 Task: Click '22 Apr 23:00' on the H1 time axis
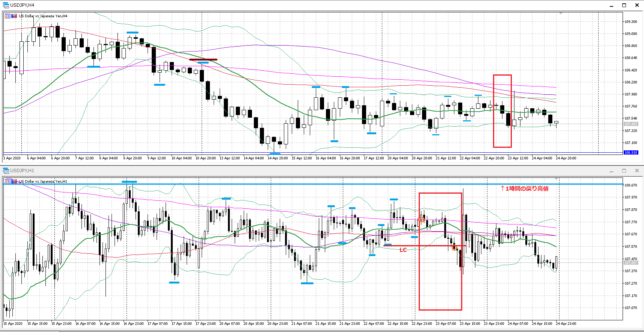[422, 324]
